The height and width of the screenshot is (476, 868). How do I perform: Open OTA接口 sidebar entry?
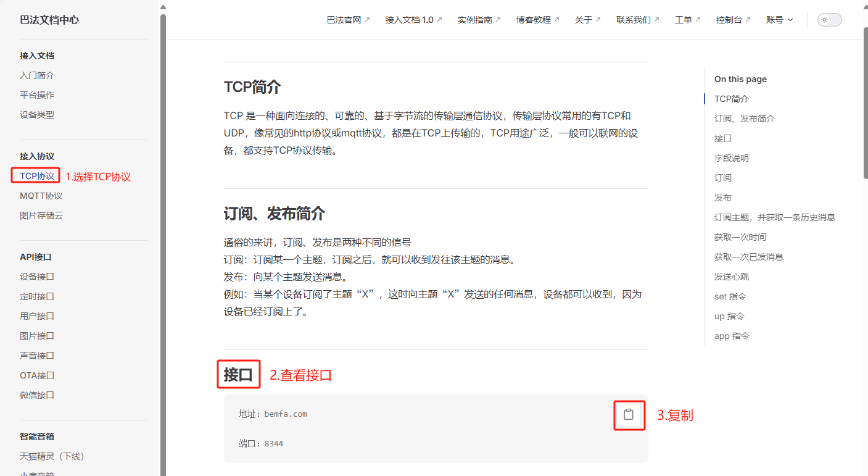[x=37, y=375]
